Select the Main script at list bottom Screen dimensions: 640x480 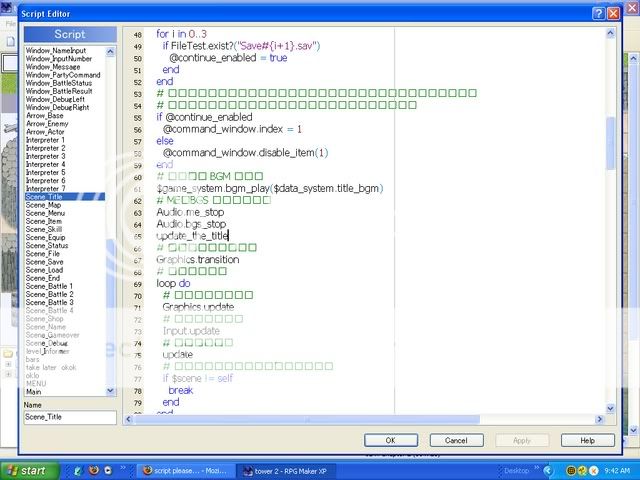[35, 392]
